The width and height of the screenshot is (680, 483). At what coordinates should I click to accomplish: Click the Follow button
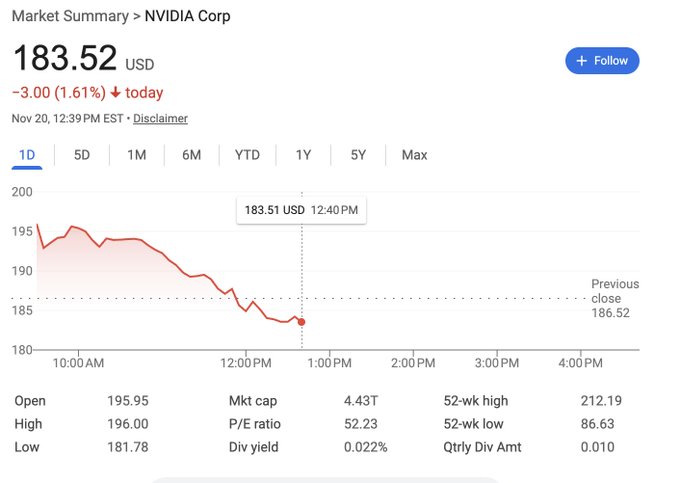pyautogui.click(x=602, y=61)
